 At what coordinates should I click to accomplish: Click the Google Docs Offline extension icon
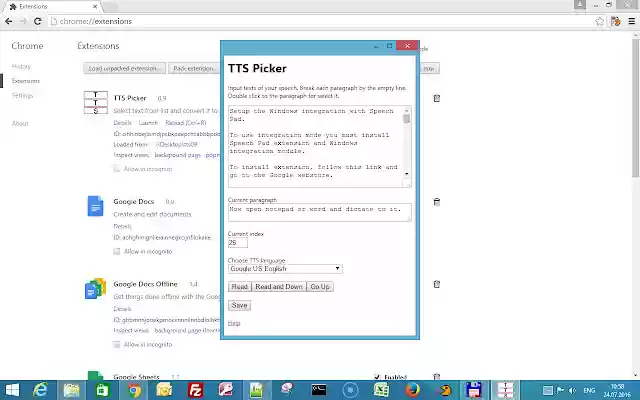click(96, 289)
